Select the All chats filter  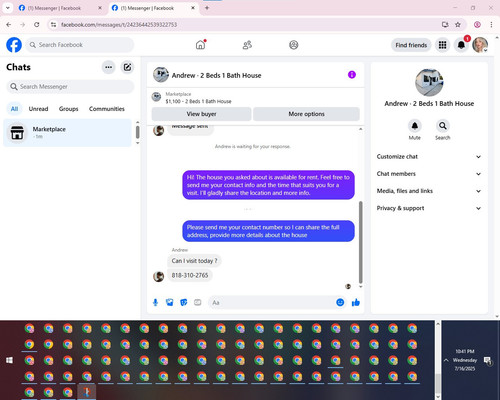coord(14,109)
